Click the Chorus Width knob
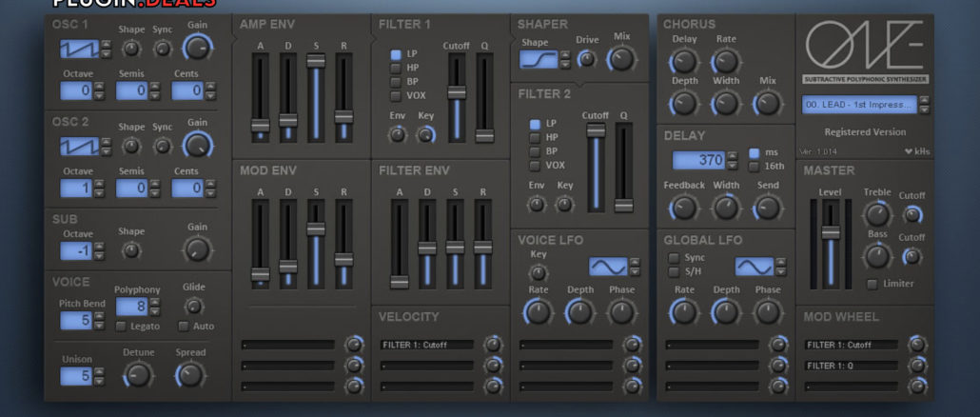This screenshot has width=980, height=417. [726, 103]
